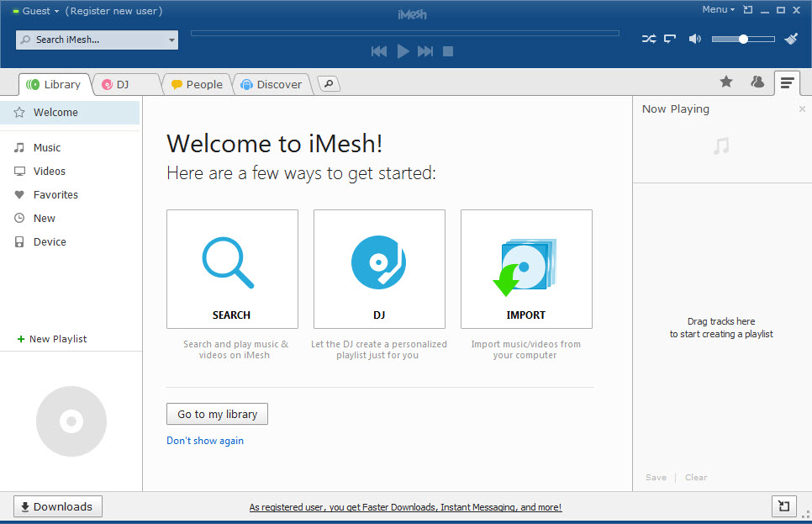Mute the volume speaker icon
The width and height of the screenshot is (812, 524).
tap(695, 39)
